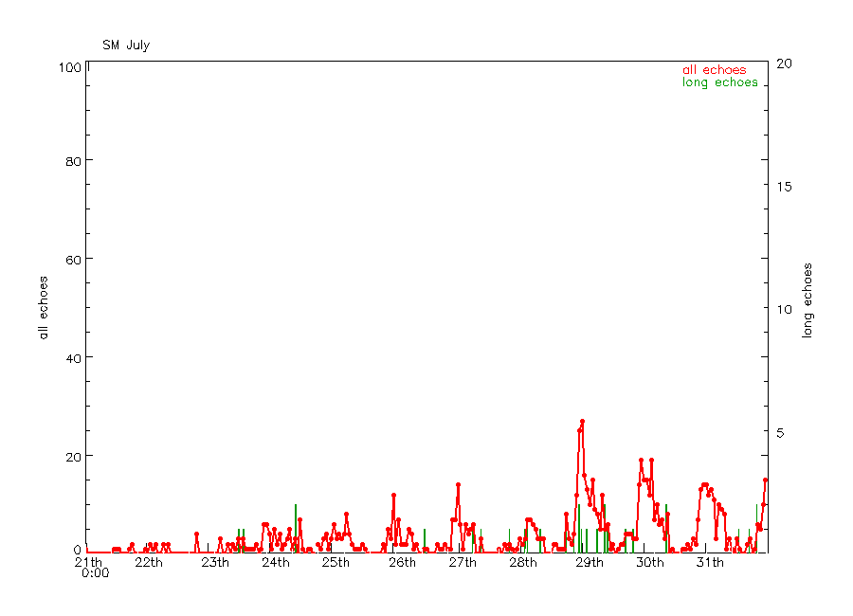Click the '0:00' time label
The image size is (853, 616).
coord(95,573)
